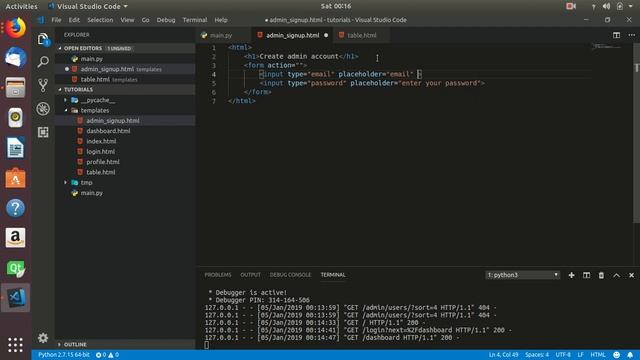Open Thunderbird mail from the dock
The image size is (640, 360).
pos(16,57)
